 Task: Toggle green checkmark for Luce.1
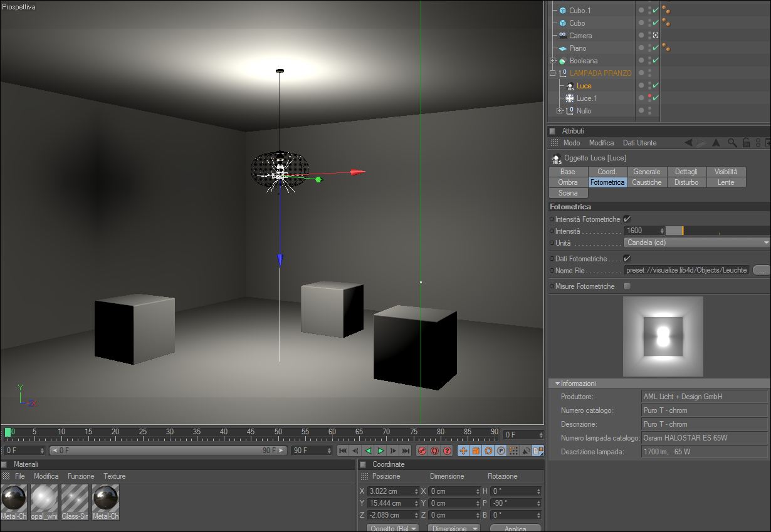coord(656,98)
